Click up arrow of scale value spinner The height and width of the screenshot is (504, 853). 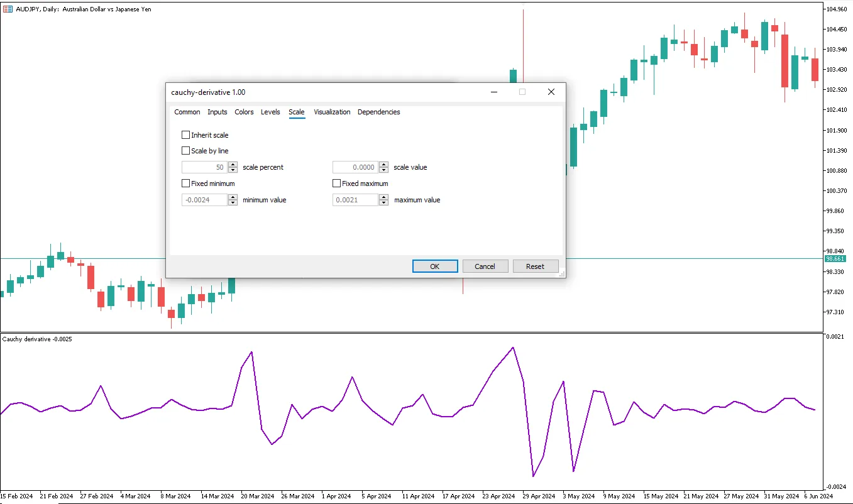coord(384,165)
